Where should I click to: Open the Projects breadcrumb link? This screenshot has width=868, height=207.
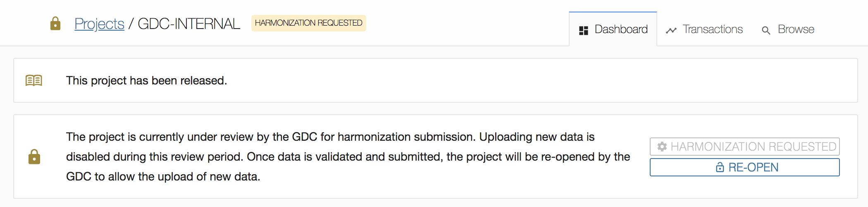point(99,24)
